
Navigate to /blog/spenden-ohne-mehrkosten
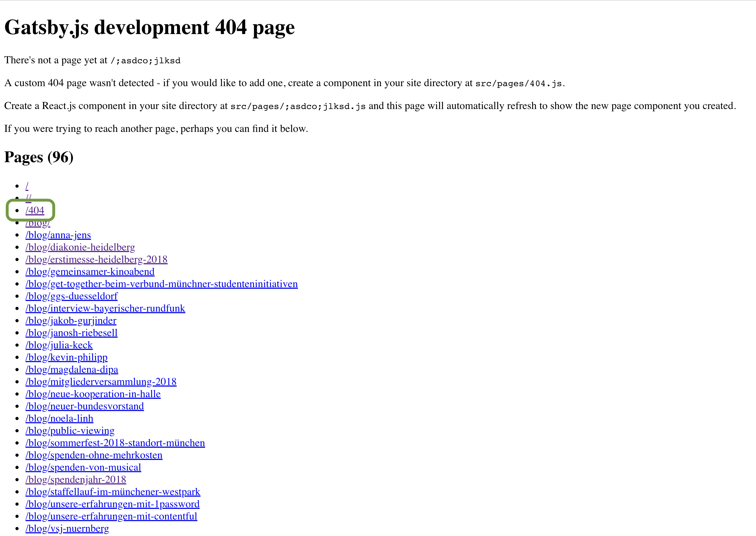(94, 455)
